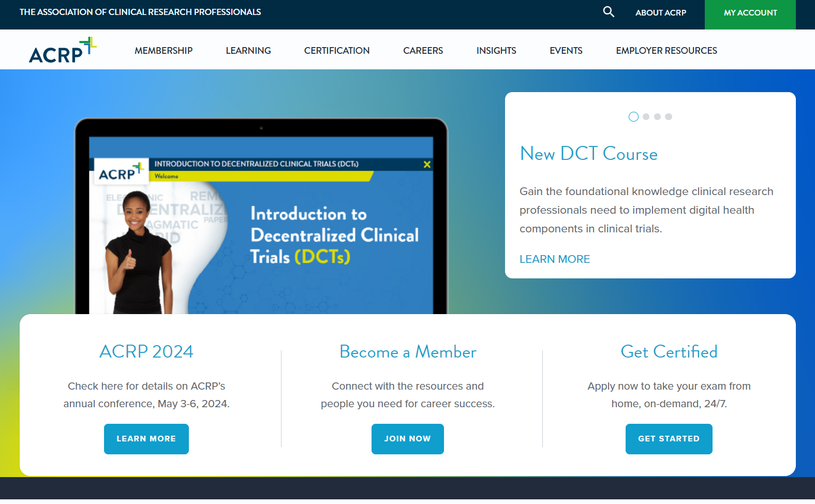Click the ACRP logo in the header

pos(63,50)
